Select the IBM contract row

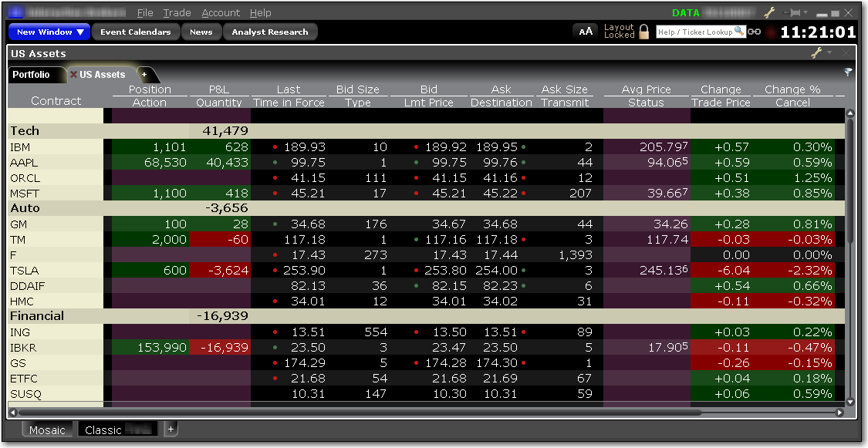coord(427,147)
